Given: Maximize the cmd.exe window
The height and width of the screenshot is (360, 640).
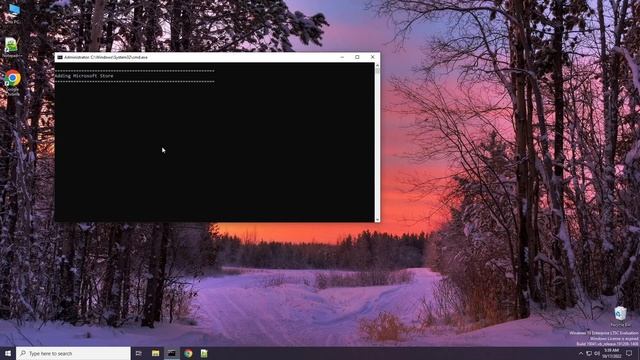Looking at the screenshot, I should [357, 57].
